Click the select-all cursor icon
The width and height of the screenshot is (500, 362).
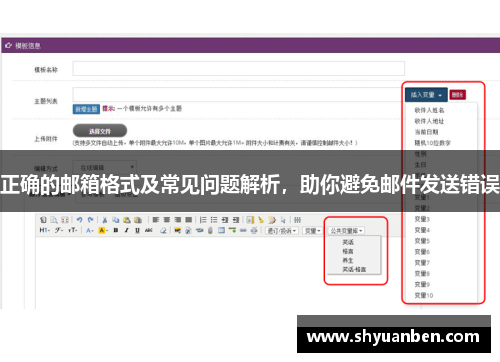[x=283, y=220]
